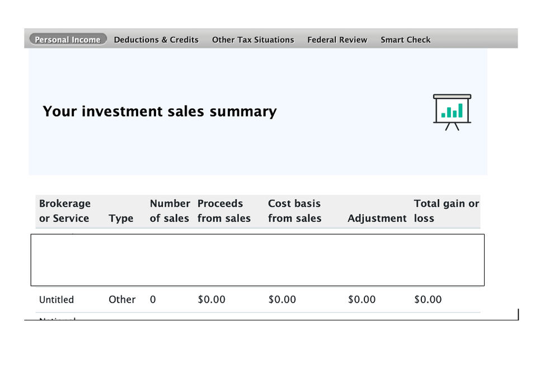The image size is (559, 392).
Task: Click the 'Your investment sales summary' heading
Action: pos(159,111)
